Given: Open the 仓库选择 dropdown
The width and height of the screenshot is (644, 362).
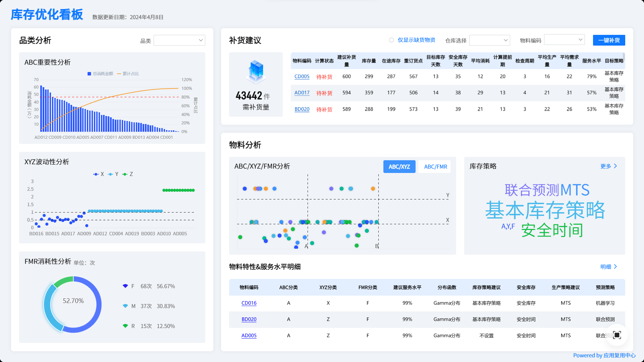Looking at the screenshot, I should click(x=489, y=41).
